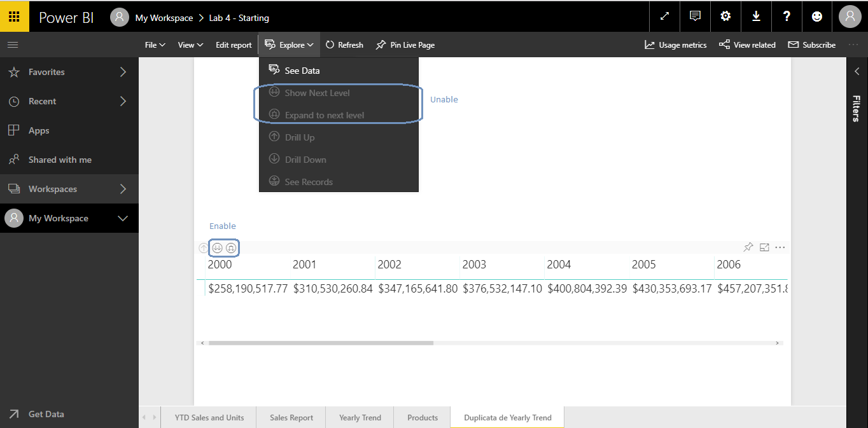Expand the Favorites flyout
This screenshot has height=428, width=868.
[x=123, y=72]
